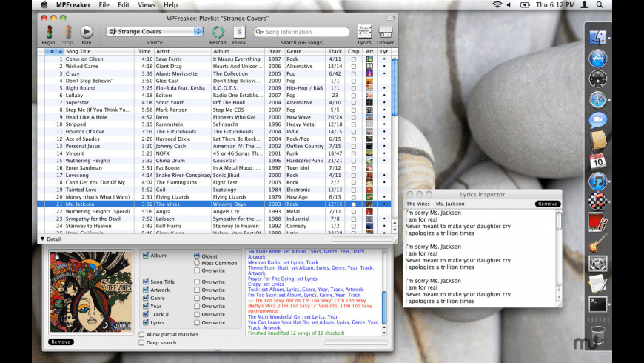Open the Views menu

(147, 4)
